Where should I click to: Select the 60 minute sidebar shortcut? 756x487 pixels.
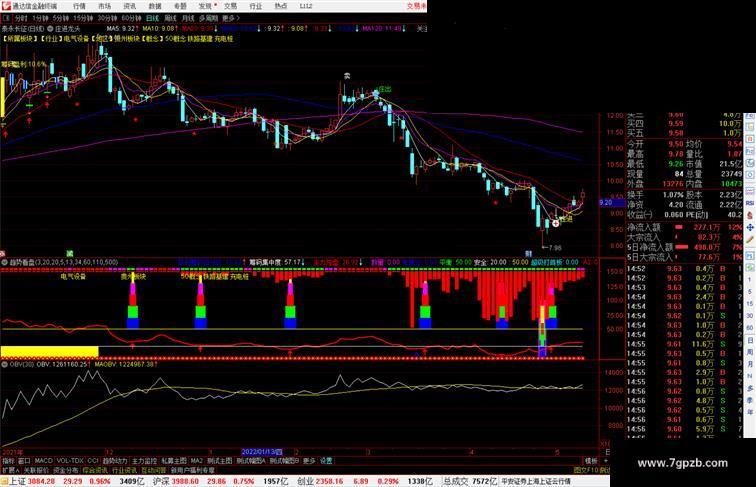click(750, 328)
